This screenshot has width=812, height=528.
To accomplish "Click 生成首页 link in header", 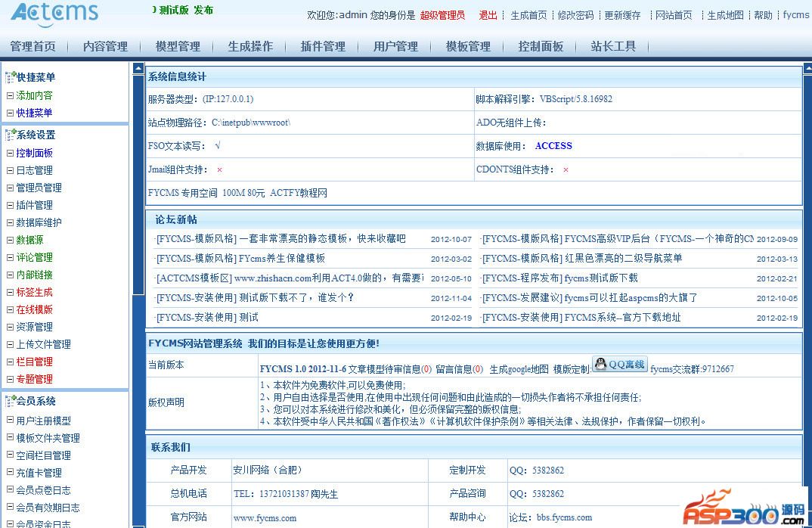I will pos(528,16).
